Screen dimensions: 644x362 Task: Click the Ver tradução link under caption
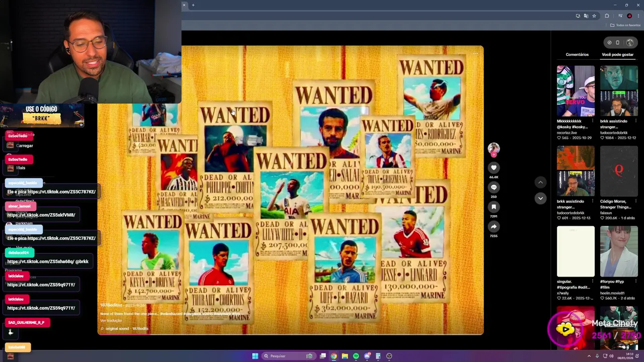click(x=111, y=320)
